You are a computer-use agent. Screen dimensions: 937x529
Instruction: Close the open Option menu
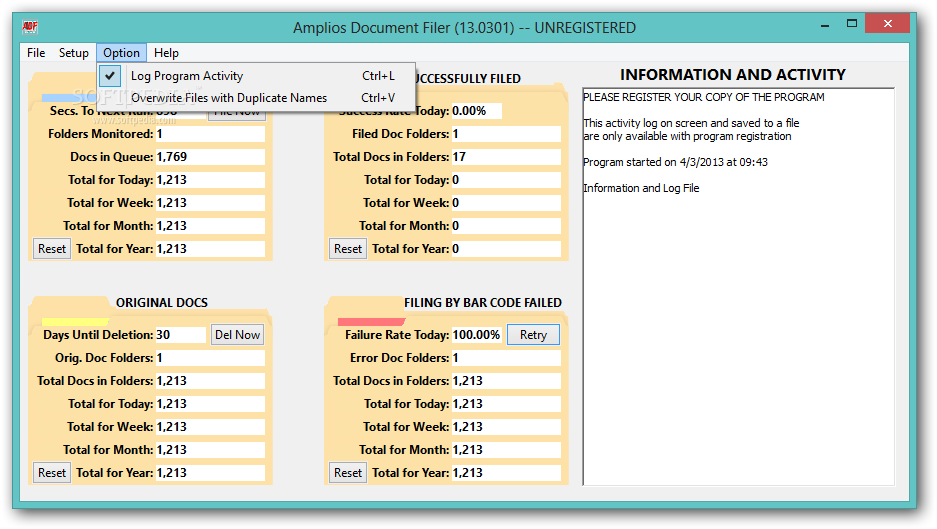[x=121, y=53]
